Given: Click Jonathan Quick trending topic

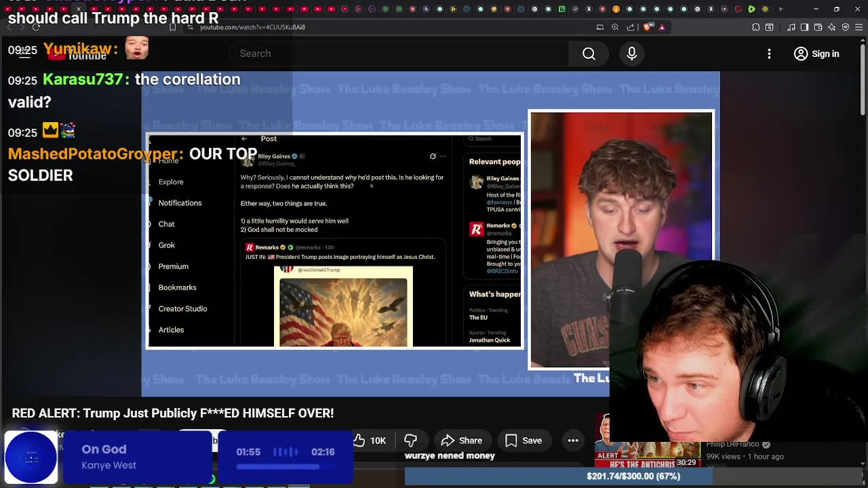Looking at the screenshot, I should click(x=490, y=340).
